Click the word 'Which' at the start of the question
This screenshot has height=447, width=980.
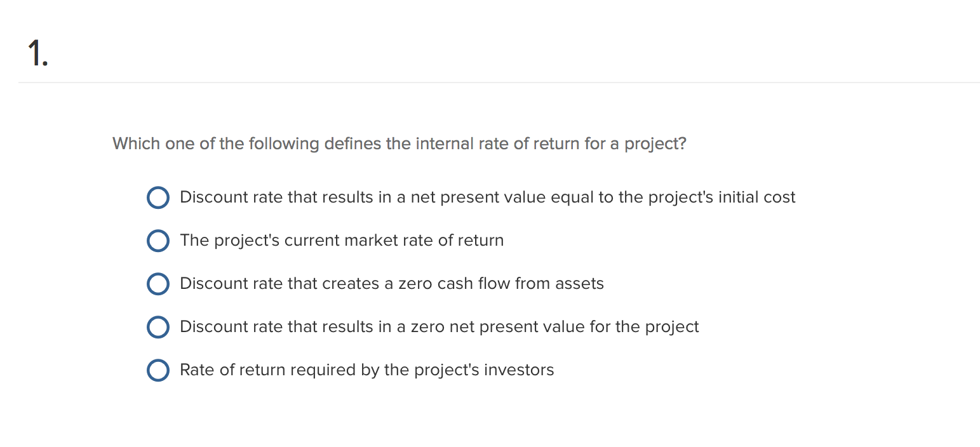point(137,143)
